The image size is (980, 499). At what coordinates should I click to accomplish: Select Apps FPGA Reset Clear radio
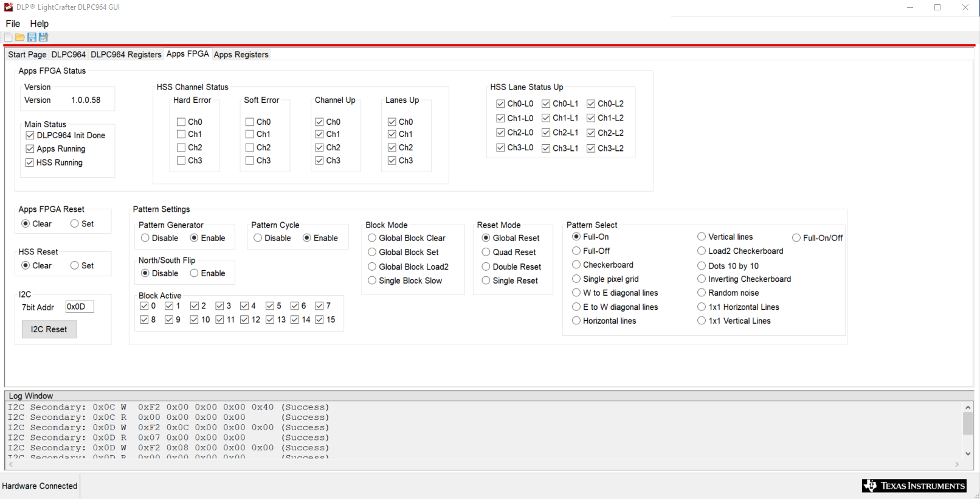pos(26,223)
